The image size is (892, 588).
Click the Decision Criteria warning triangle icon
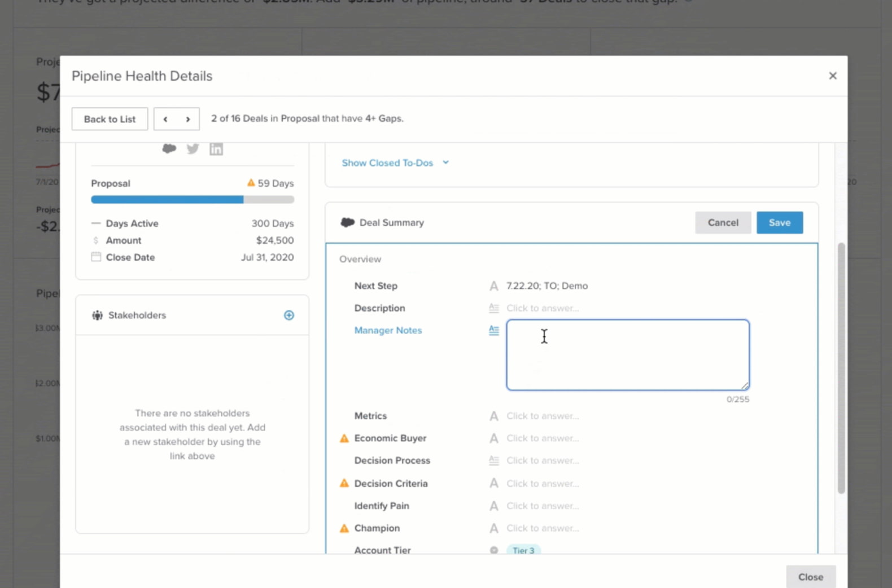coord(344,484)
